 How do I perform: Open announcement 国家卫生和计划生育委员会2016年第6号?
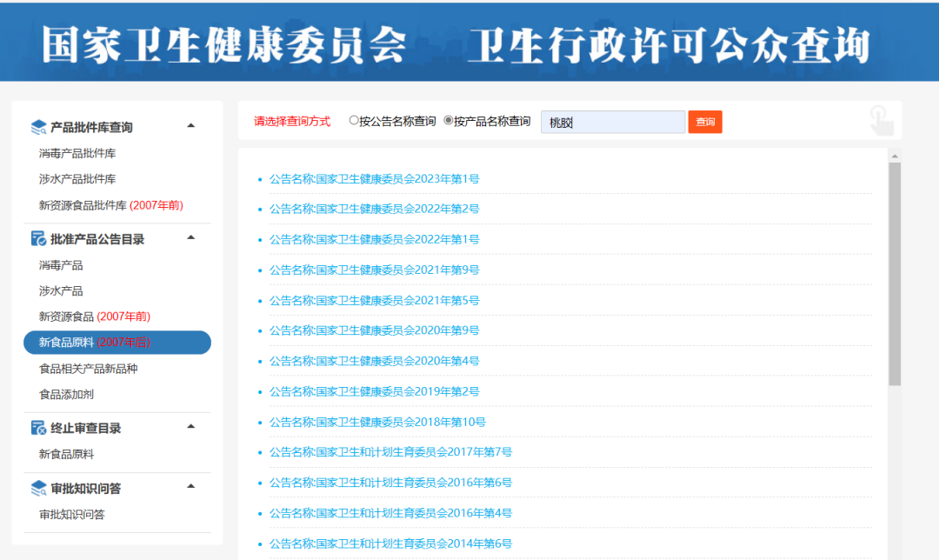(x=390, y=482)
